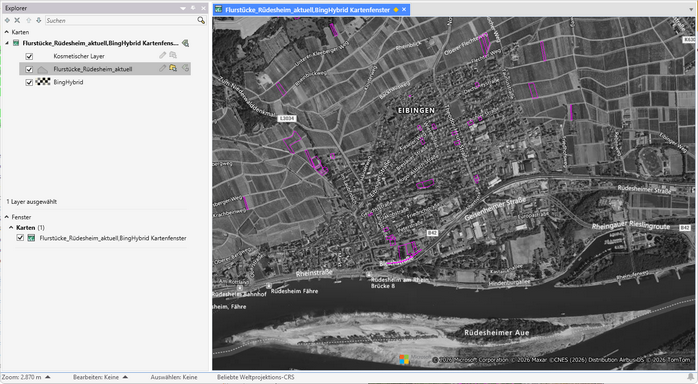Click the label tag icon on Flurstücke_Rüdesheim_aktuell row
Screen dimensions: 698x384
point(186,69)
